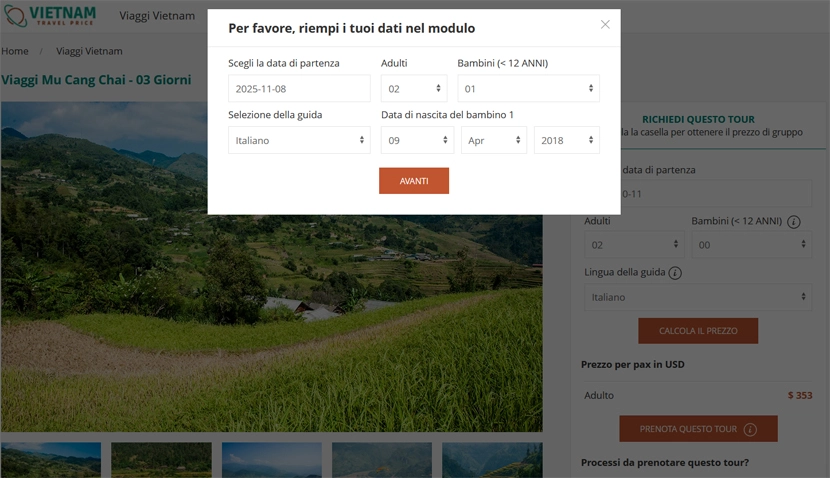
Task: Click Viaggi Mu Cang Chai - 03 Giorni title
Action: [96, 80]
